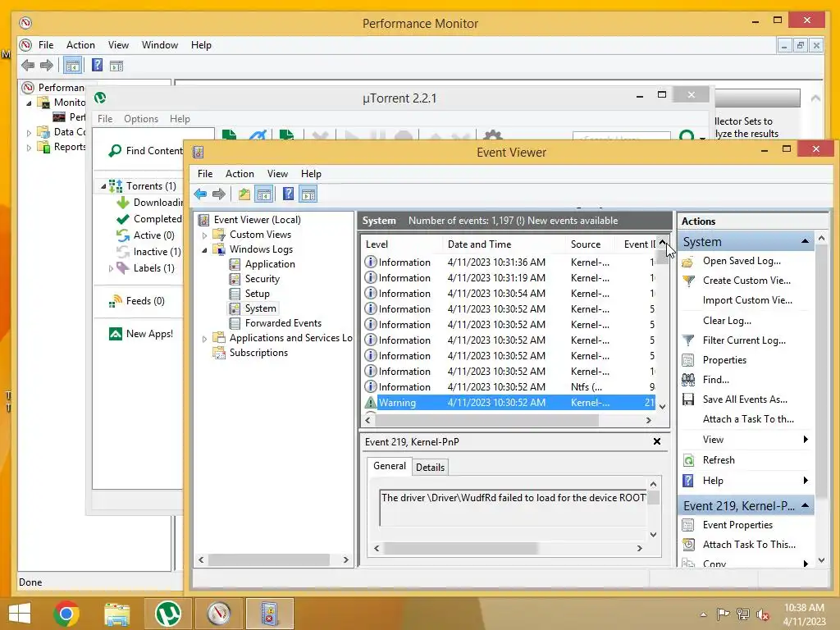The width and height of the screenshot is (840, 630).
Task: Open the View submenu arrow in Actions
Action: (x=806, y=440)
